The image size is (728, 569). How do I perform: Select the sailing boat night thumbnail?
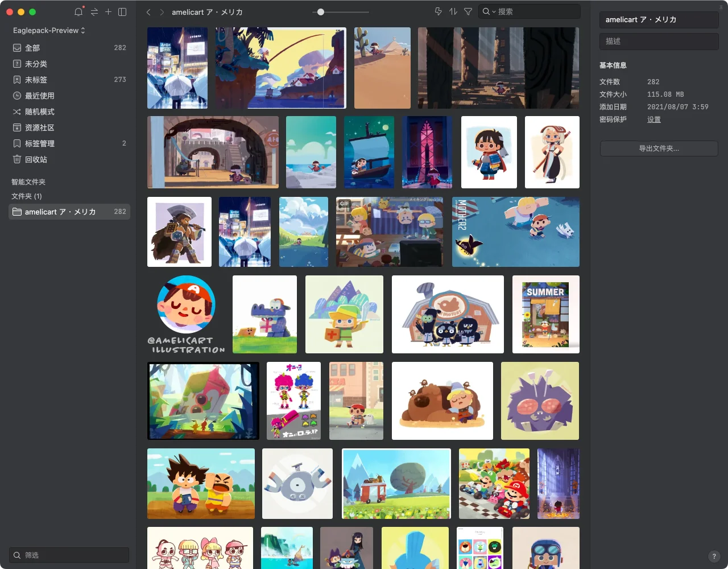click(369, 152)
